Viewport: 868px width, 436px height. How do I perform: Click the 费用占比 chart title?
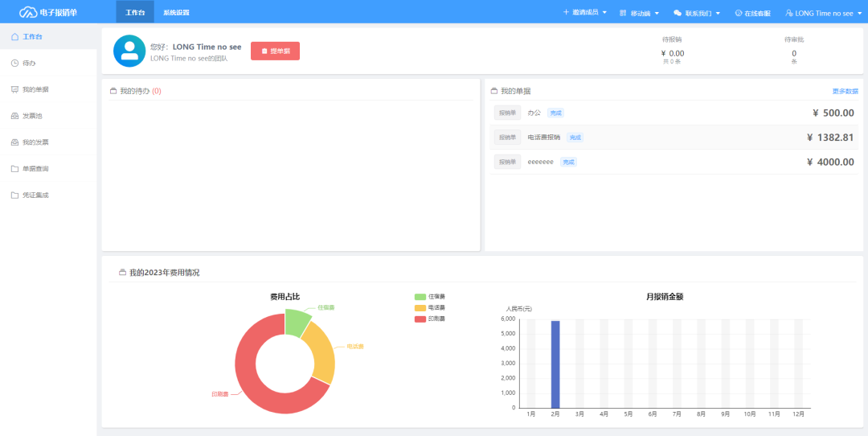(285, 297)
